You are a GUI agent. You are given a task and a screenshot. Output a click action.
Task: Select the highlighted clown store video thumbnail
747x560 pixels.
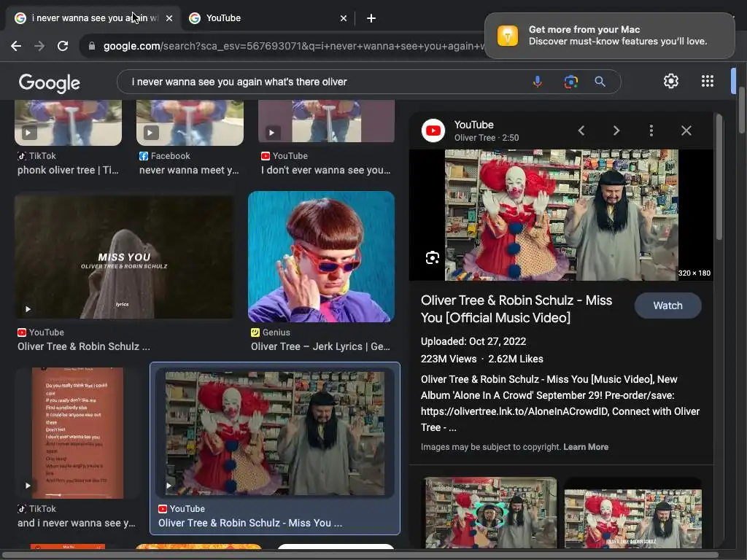[275, 433]
